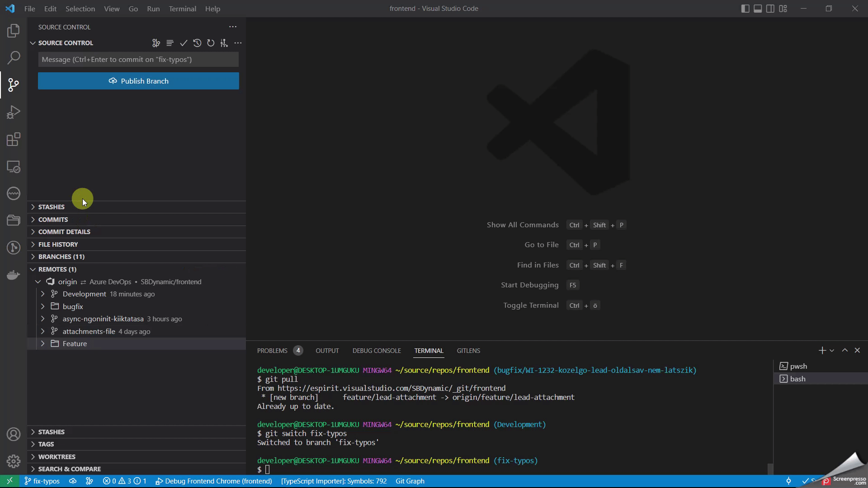Open Git Graph from the status bar

410,481
